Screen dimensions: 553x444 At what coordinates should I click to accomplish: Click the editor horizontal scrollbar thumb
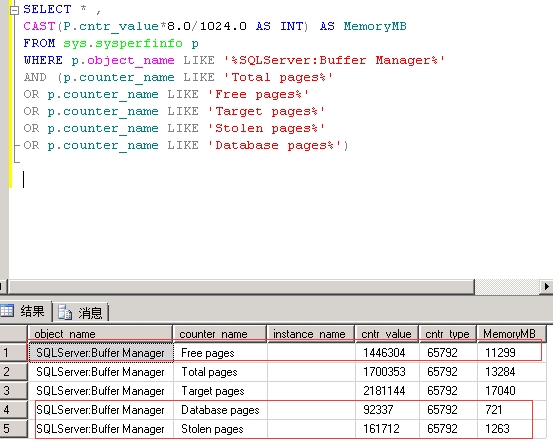[x=241, y=287]
